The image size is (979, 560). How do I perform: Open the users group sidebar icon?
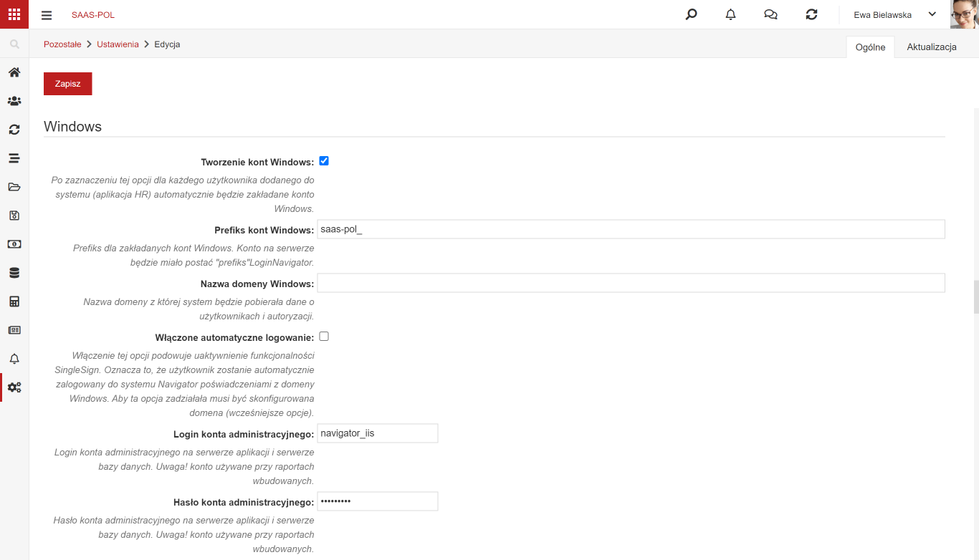point(14,101)
